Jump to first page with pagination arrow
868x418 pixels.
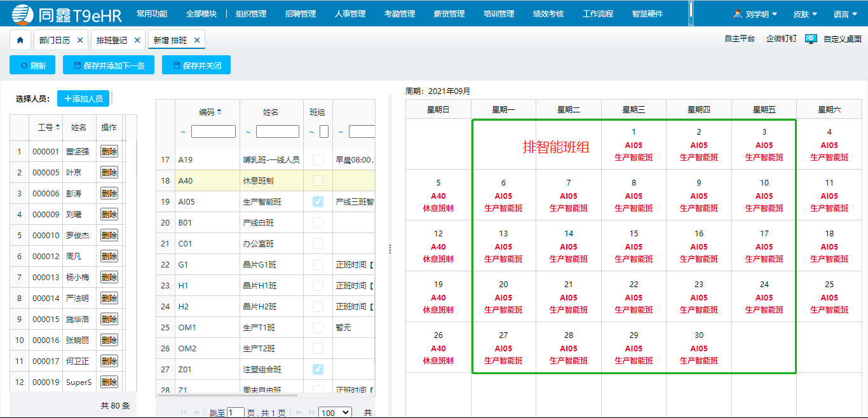point(184,411)
